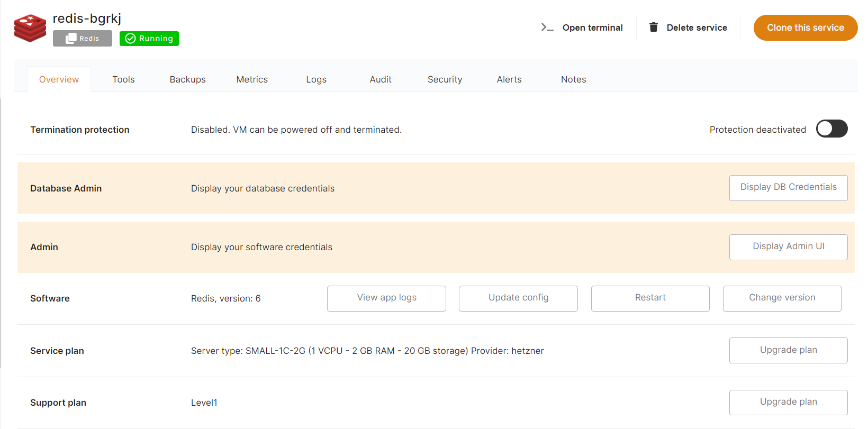Click the Admin row heading

coord(44,247)
